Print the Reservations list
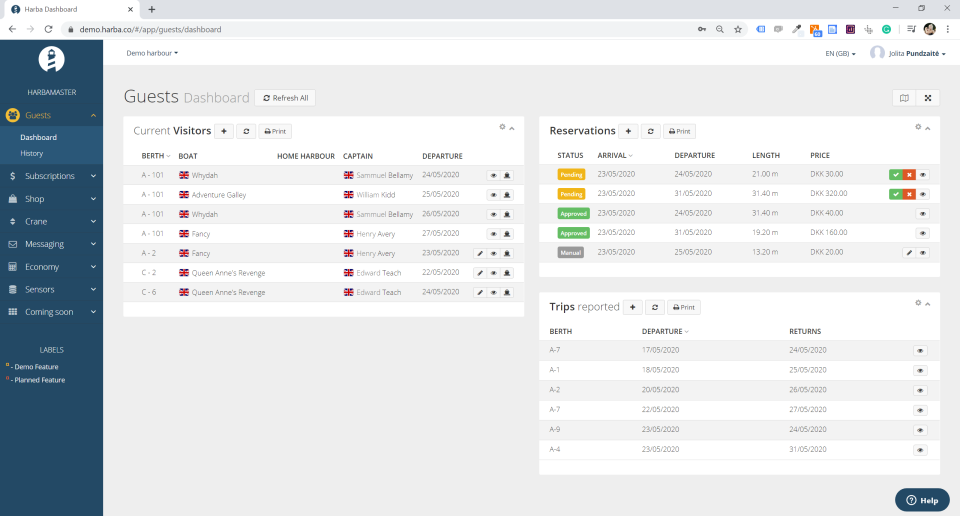960x516 pixels. [x=679, y=131]
